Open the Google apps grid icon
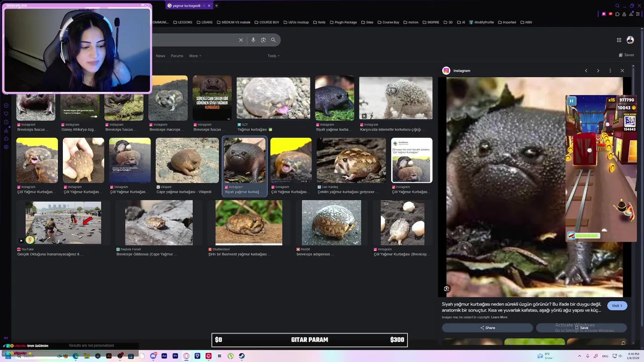 click(619, 40)
